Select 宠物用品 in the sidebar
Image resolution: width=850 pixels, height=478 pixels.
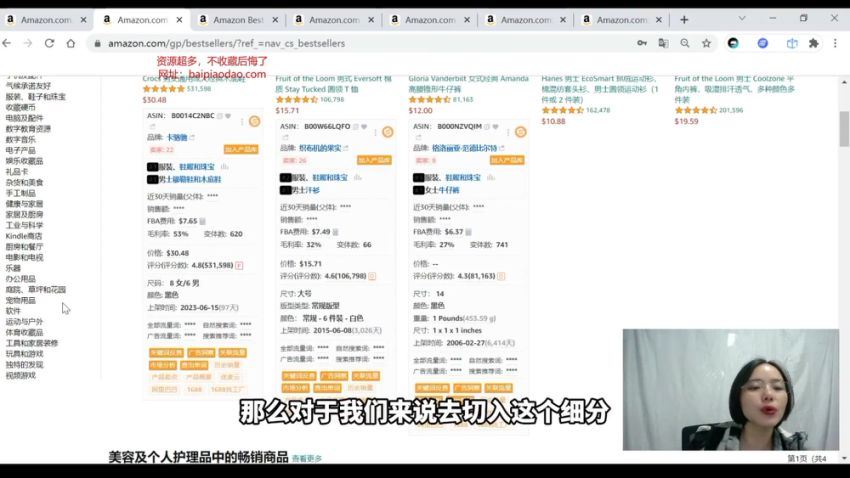click(x=21, y=300)
